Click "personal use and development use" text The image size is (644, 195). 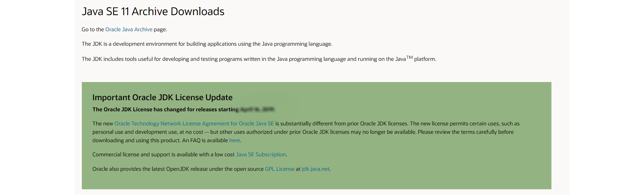[x=135, y=132]
